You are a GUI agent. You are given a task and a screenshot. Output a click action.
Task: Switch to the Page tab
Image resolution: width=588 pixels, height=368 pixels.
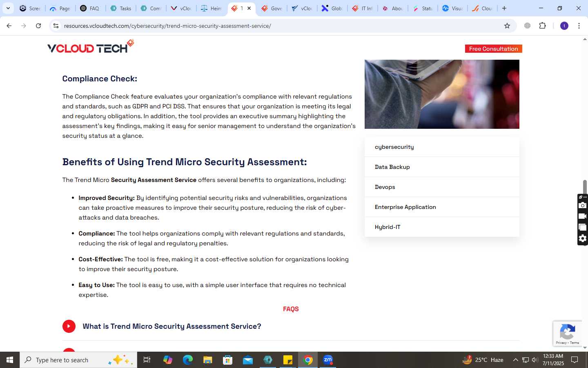coord(60,8)
